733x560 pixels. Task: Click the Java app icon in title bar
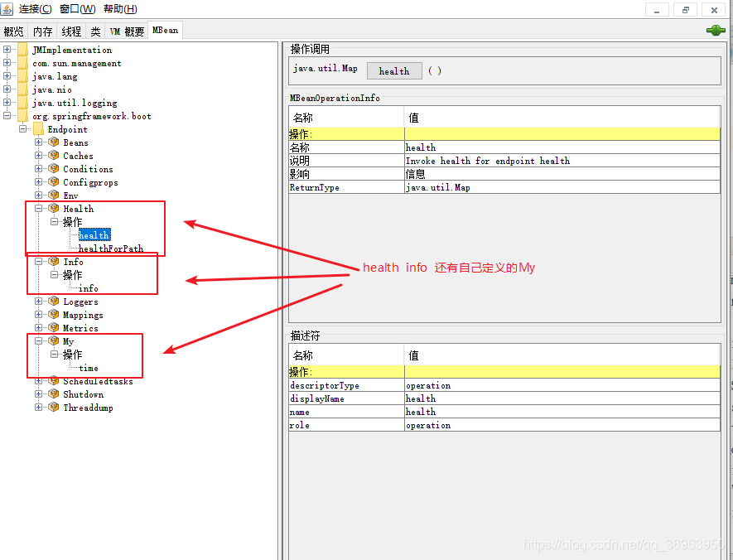pos(7,8)
